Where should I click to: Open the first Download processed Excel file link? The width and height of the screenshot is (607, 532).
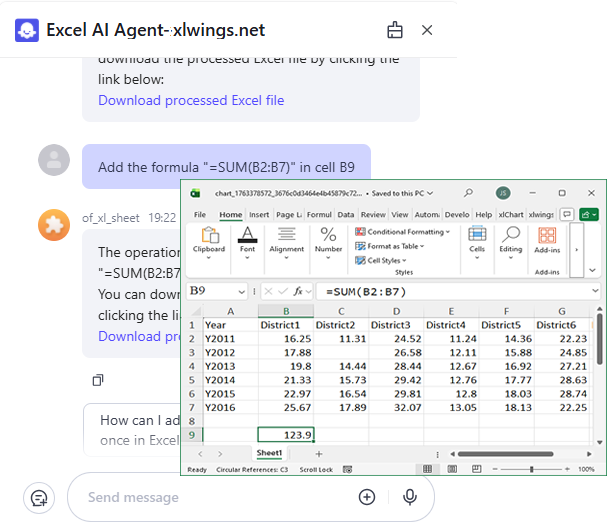pos(191,100)
